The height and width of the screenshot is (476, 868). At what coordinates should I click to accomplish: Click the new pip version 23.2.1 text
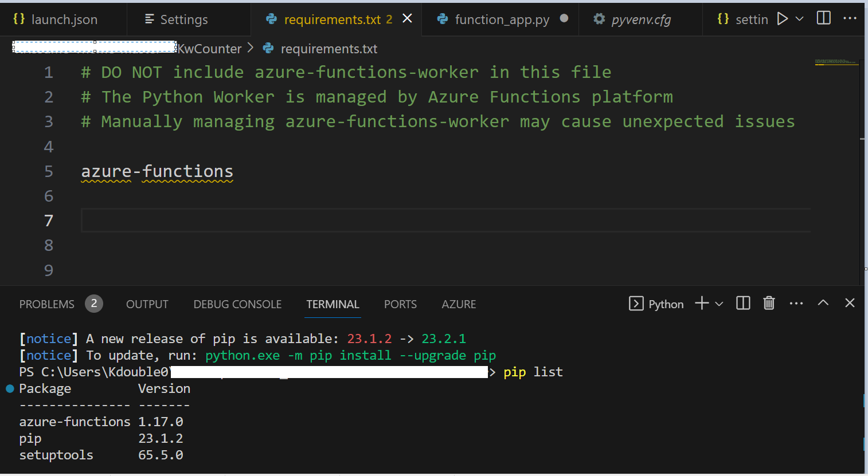coord(444,339)
